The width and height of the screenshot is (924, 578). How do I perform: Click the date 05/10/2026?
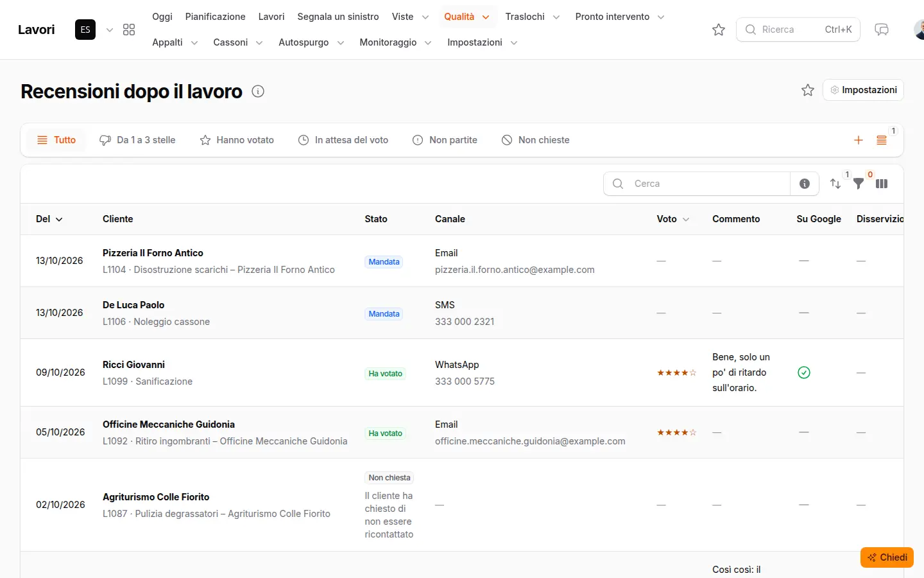(60, 432)
